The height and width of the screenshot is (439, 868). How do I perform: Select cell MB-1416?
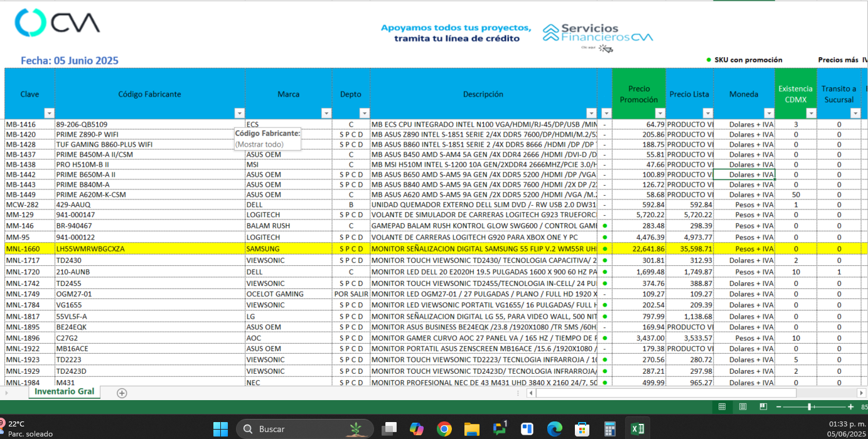click(x=29, y=124)
